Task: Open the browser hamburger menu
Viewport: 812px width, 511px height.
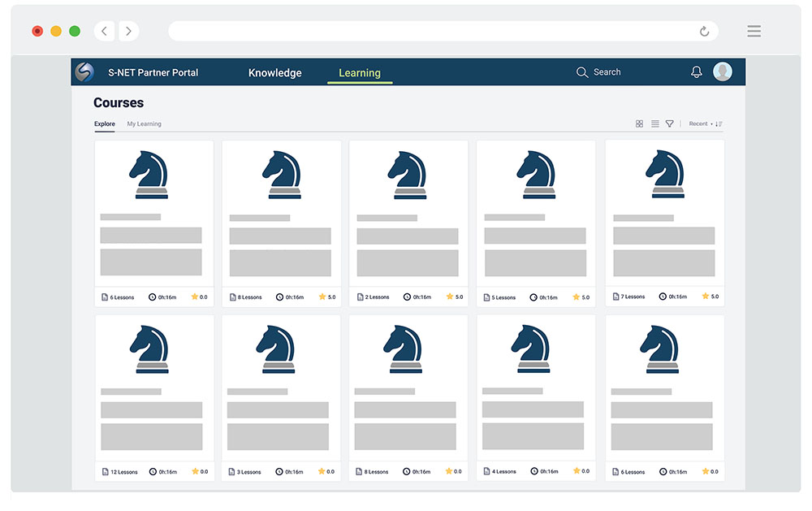Action: coord(754,31)
